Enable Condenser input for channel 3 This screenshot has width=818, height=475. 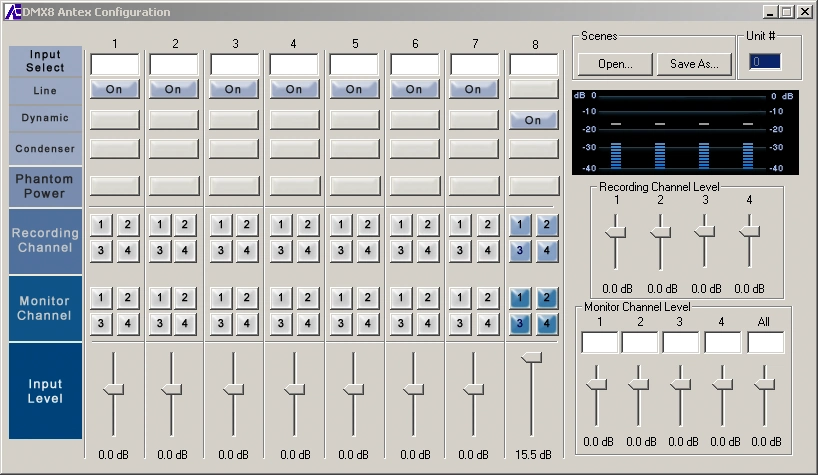pos(233,149)
